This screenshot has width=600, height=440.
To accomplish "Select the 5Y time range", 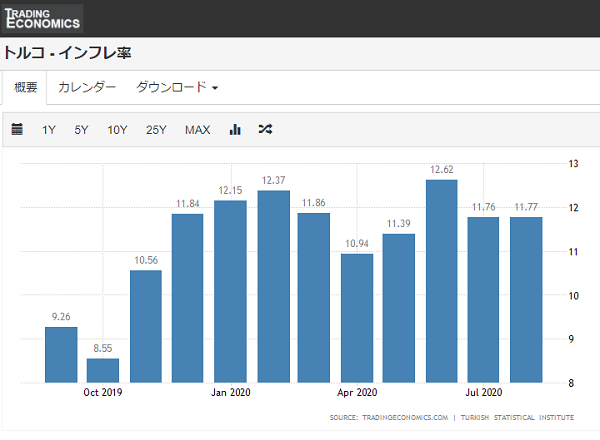I will click(x=81, y=130).
